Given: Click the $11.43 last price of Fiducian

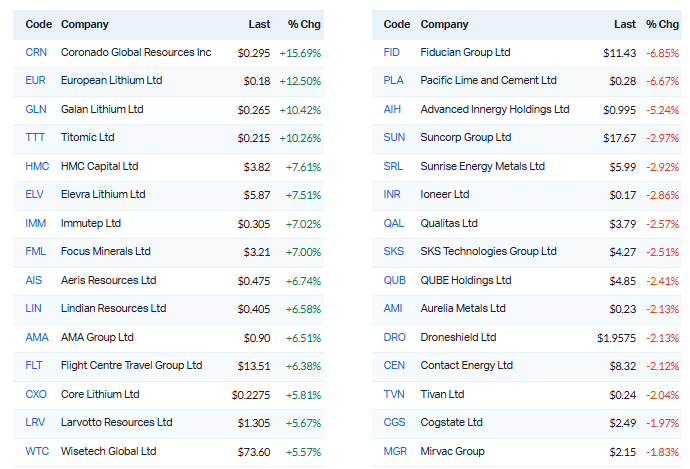Looking at the screenshot, I should [620, 53].
